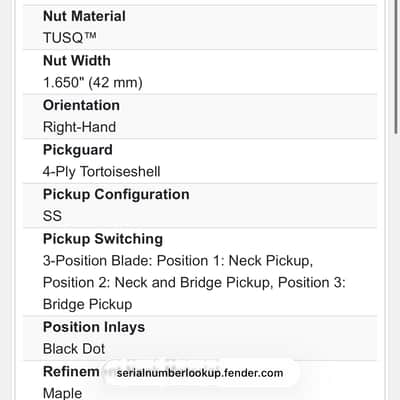The width and height of the screenshot is (400, 400).
Task: Click the Position 2: Neck and Bridge line
Action: pyautogui.click(x=194, y=283)
